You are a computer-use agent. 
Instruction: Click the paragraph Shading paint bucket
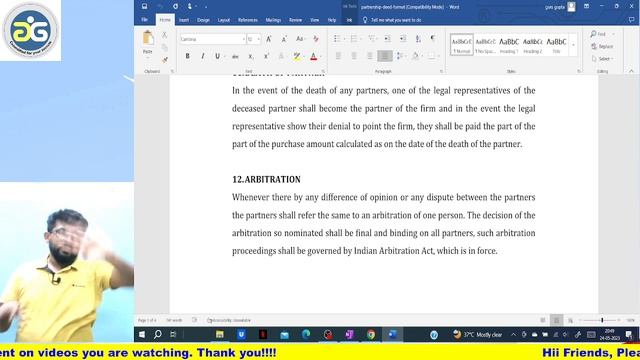click(x=415, y=56)
